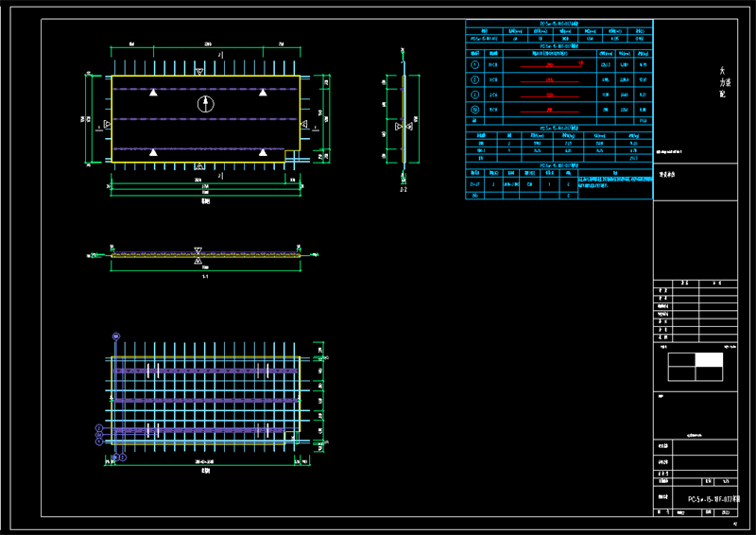This screenshot has height=535, width=756.
Task: Click the red rebar line in table row 2
Action: pos(550,81)
